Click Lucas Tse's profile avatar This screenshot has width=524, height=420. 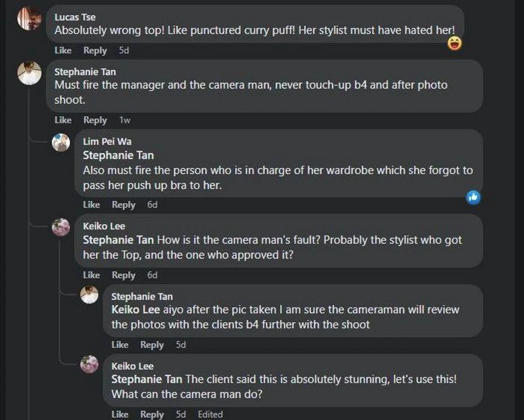(x=29, y=20)
